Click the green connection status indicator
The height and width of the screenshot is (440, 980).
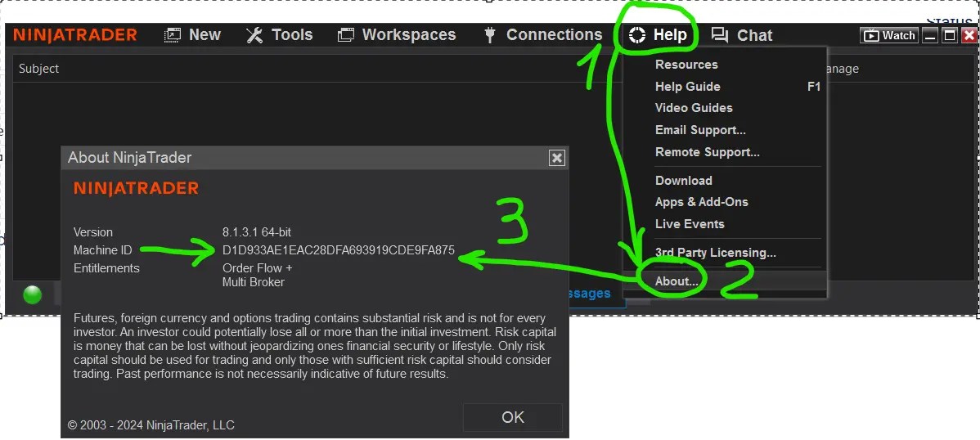click(33, 294)
